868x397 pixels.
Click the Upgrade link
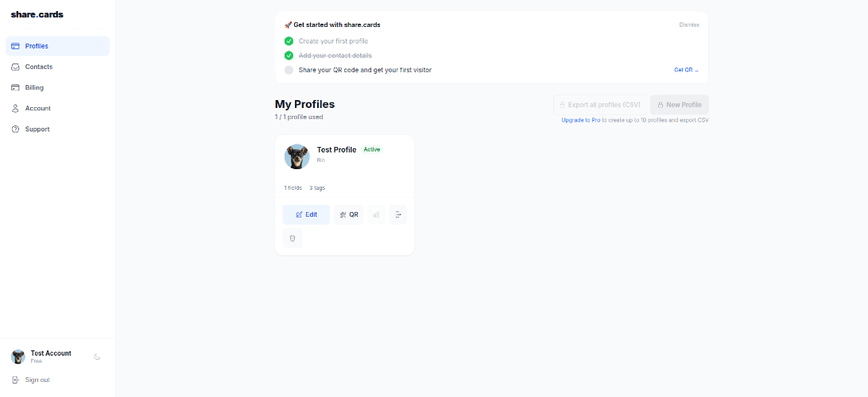coord(572,120)
